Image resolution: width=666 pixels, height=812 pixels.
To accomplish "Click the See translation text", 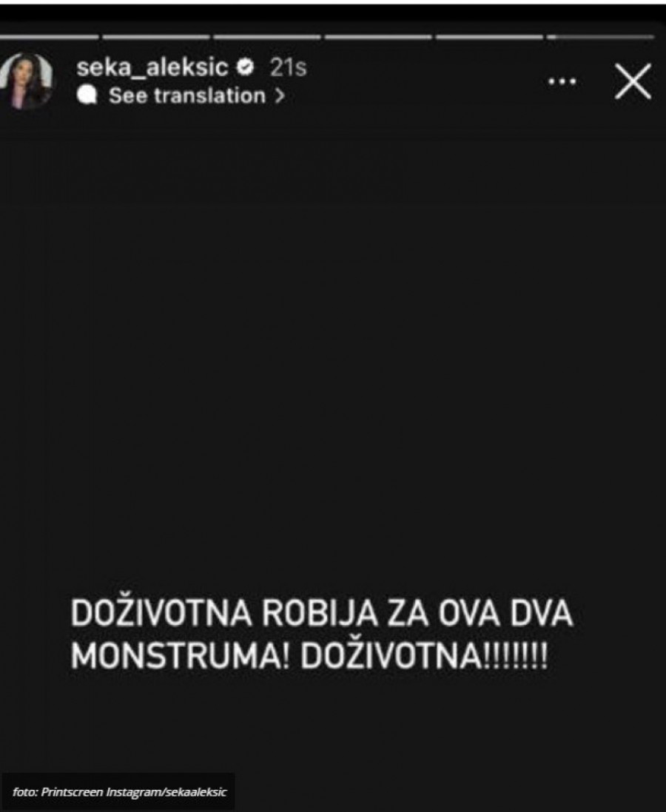I will point(187,96).
